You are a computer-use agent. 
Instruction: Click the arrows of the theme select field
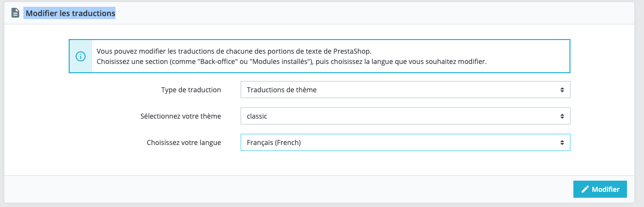(562, 116)
